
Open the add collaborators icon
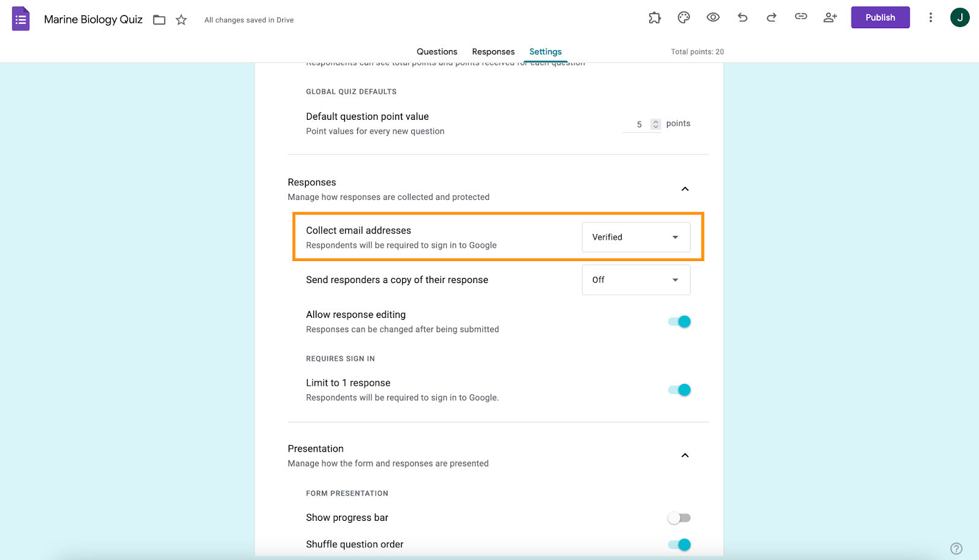click(830, 18)
